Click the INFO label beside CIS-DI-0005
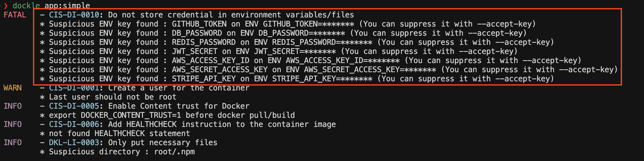This screenshot has height=161, width=644. coord(13,106)
